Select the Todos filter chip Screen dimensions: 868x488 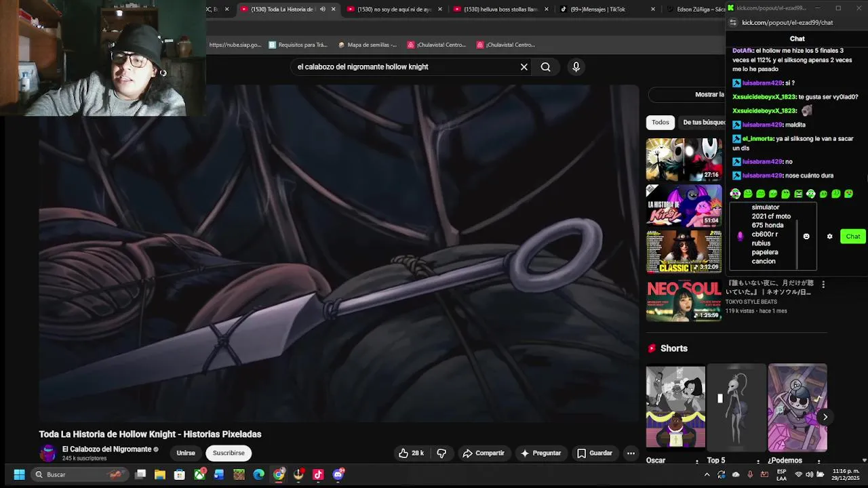pyautogui.click(x=660, y=123)
